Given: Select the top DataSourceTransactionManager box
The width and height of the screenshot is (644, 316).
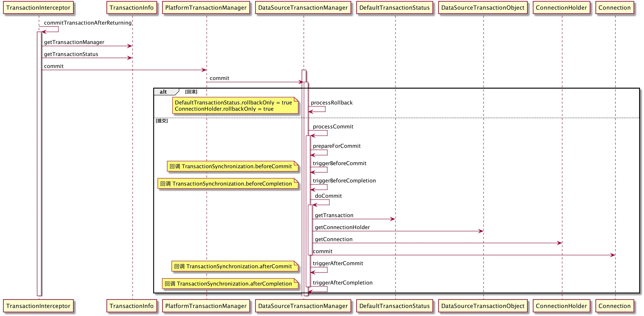Looking at the screenshot, I should coord(303,8).
